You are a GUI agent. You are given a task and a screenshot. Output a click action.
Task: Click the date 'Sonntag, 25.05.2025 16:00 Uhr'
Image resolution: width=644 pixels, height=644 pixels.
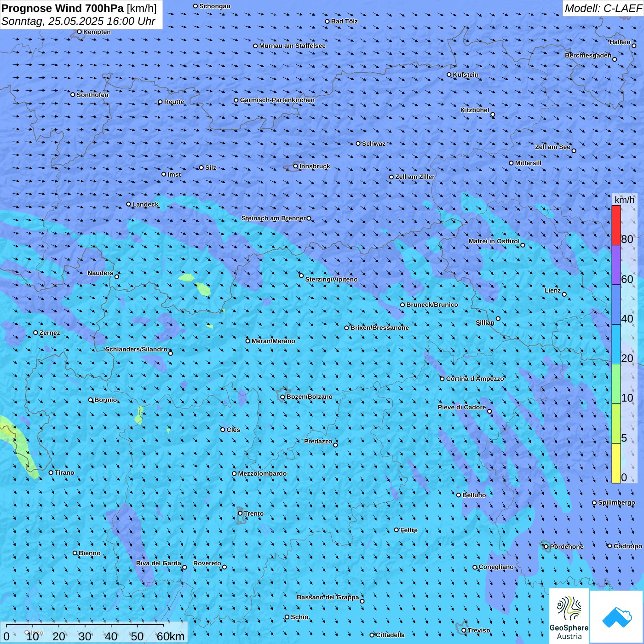click(x=78, y=21)
